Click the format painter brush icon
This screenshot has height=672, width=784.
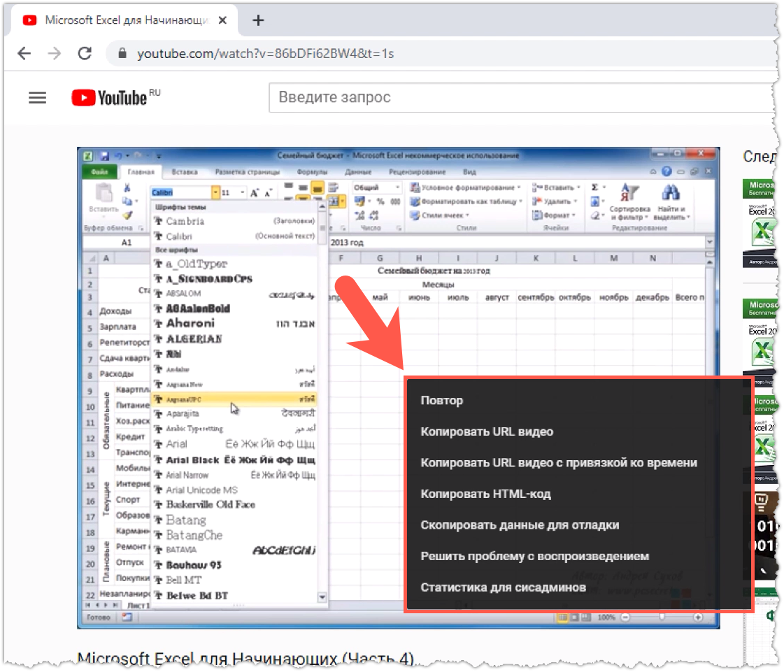127,215
